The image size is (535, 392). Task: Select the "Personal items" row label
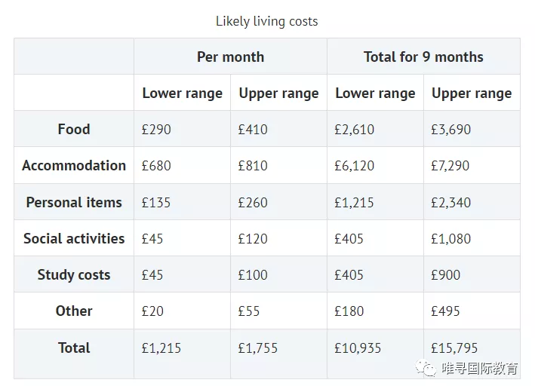74,202
